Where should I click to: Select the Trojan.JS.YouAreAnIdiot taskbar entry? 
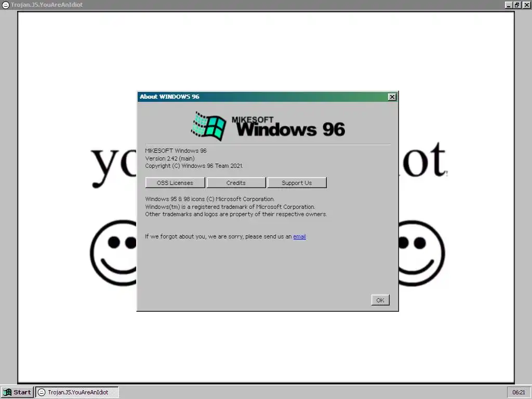[77, 392]
